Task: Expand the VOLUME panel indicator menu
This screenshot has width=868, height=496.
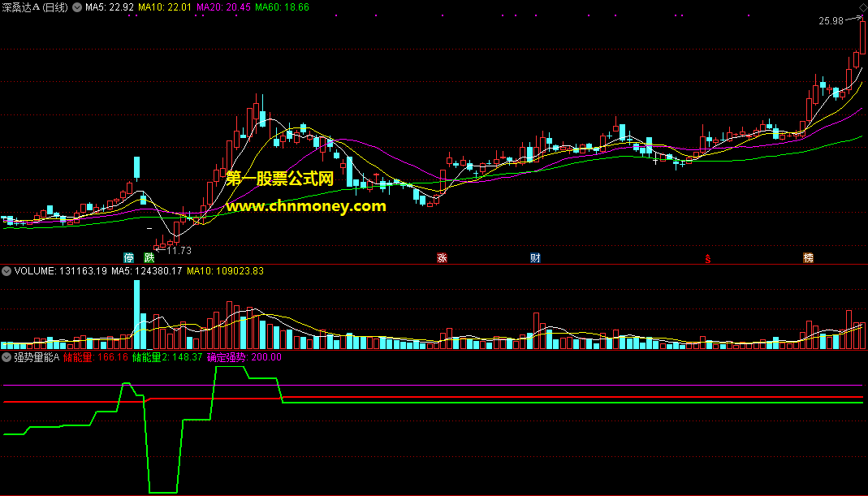Action: pyautogui.click(x=6, y=271)
